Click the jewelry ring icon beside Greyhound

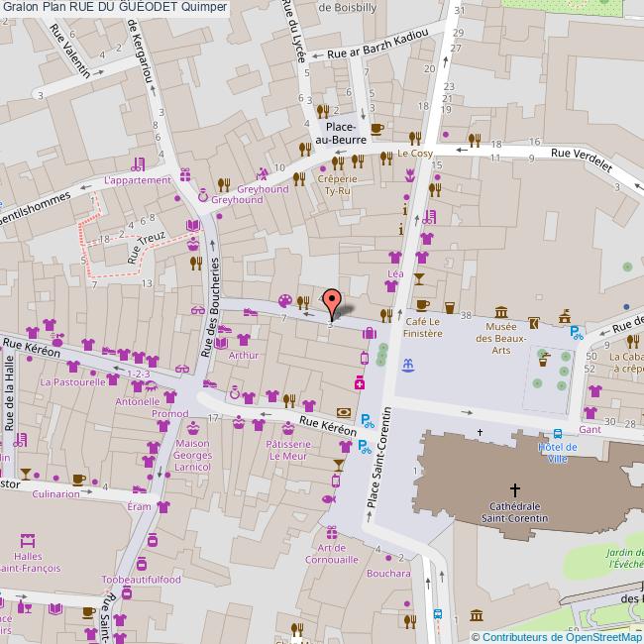click(x=202, y=196)
